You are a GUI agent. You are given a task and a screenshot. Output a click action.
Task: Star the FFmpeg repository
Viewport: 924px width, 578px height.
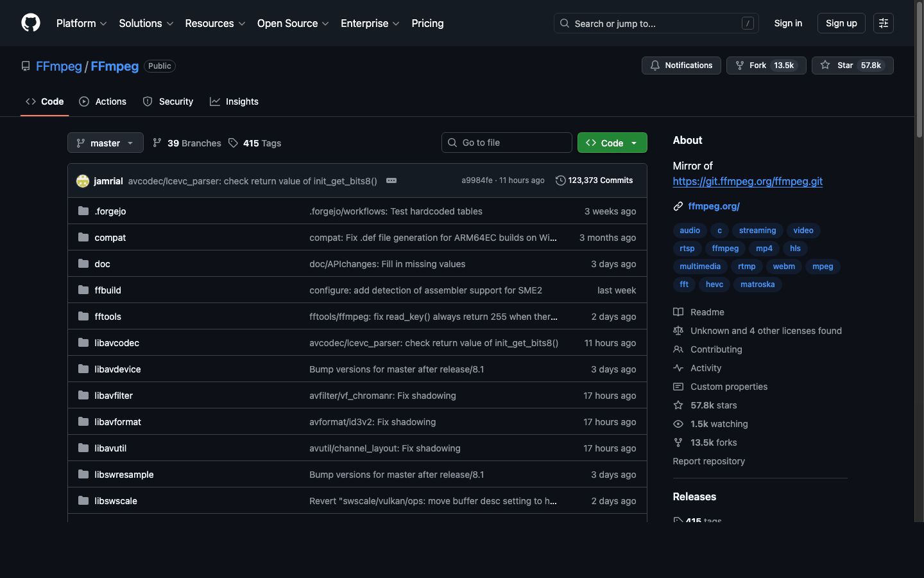852,65
